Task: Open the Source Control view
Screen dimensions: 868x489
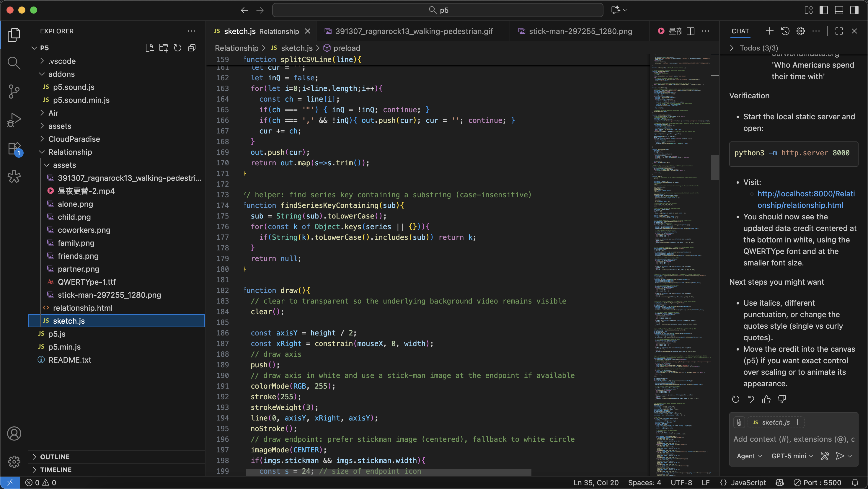Action: [14, 91]
